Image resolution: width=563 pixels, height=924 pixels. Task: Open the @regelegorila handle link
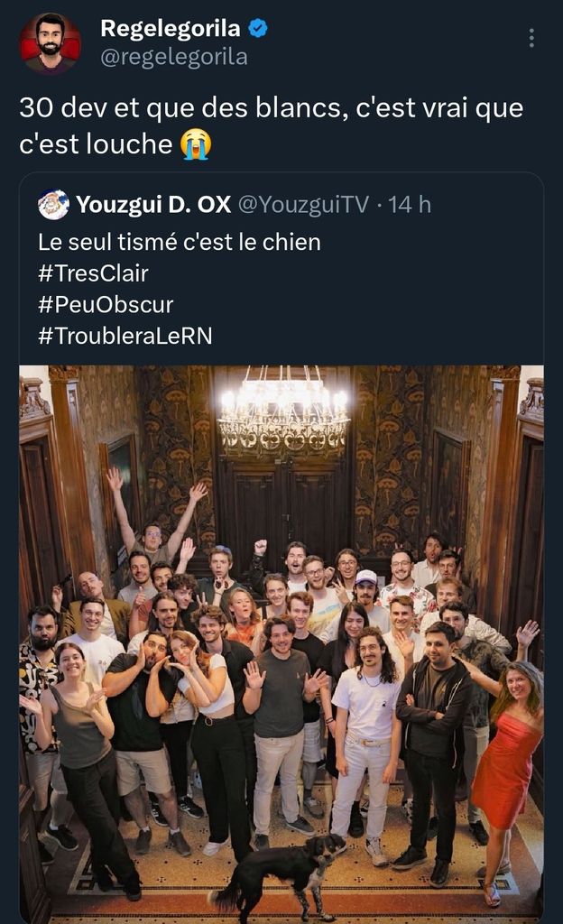173,57
